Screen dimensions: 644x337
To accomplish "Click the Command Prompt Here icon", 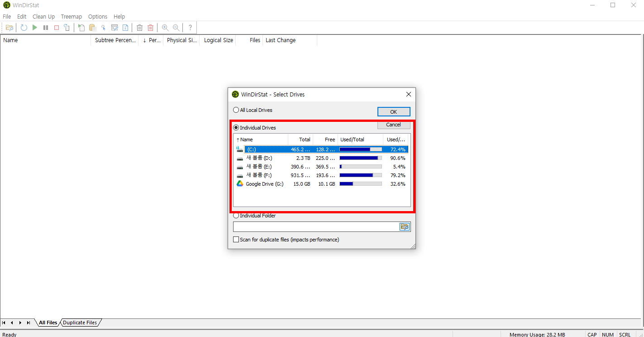I will 114,28.
